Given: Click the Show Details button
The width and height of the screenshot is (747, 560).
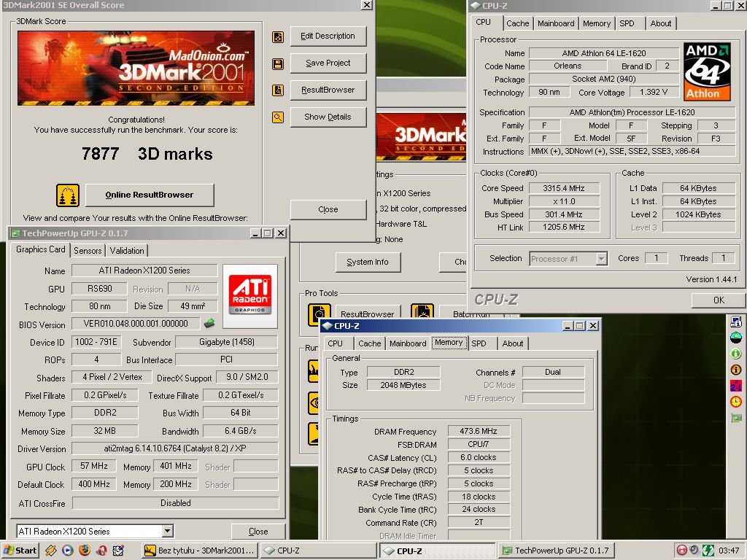Looking at the screenshot, I should (328, 117).
